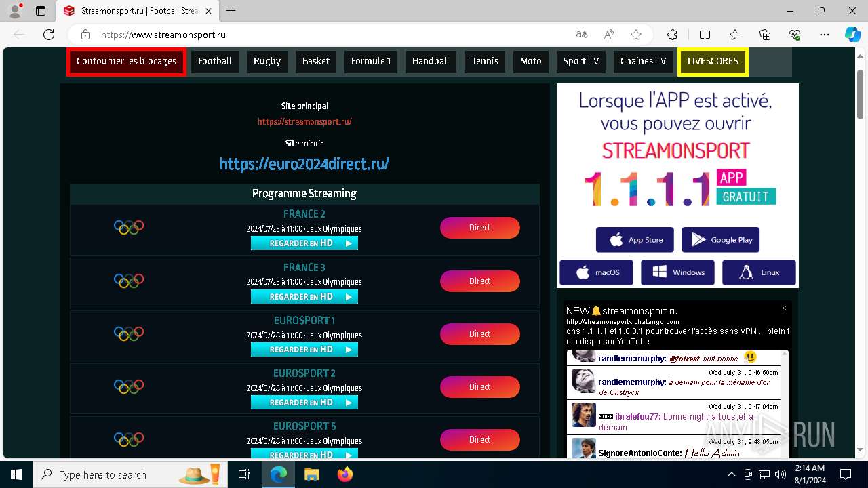Open the read aloud icon
The width and height of the screenshot is (868, 488).
[609, 35]
